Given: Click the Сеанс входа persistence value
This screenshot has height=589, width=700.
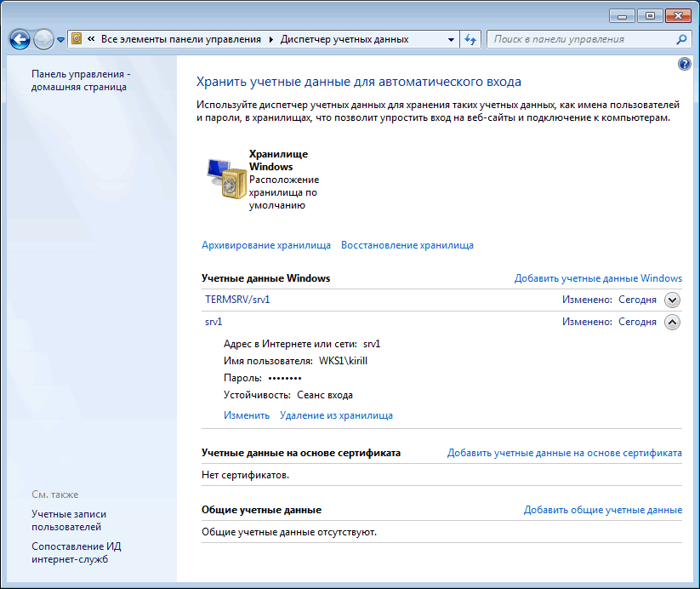Looking at the screenshot, I should (x=325, y=395).
